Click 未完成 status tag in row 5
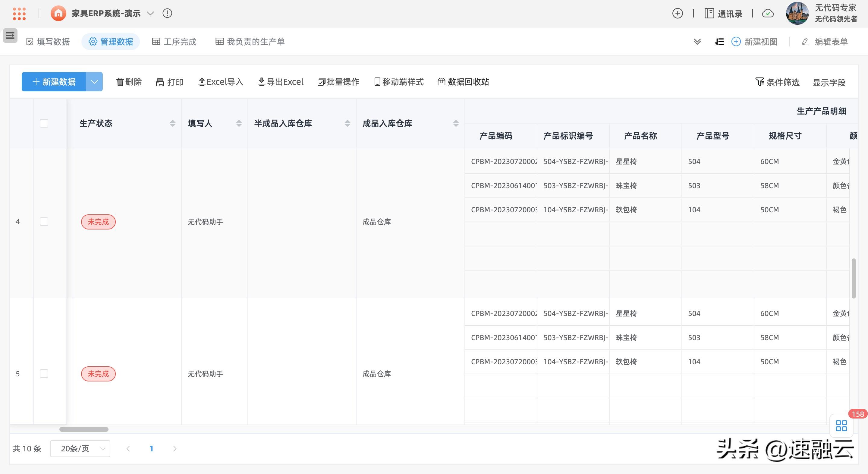This screenshot has height=474, width=868. 98,374
